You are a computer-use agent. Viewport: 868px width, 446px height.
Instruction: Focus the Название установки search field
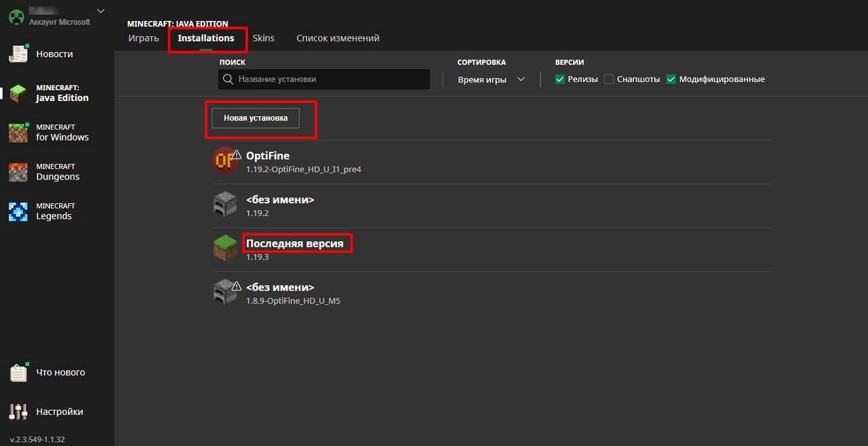[x=324, y=79]
